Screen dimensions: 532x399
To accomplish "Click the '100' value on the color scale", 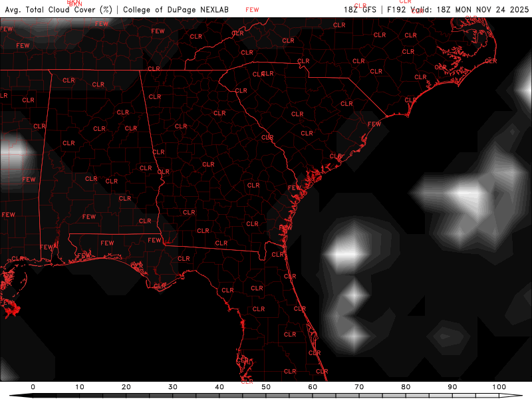I will pos(499,387).
